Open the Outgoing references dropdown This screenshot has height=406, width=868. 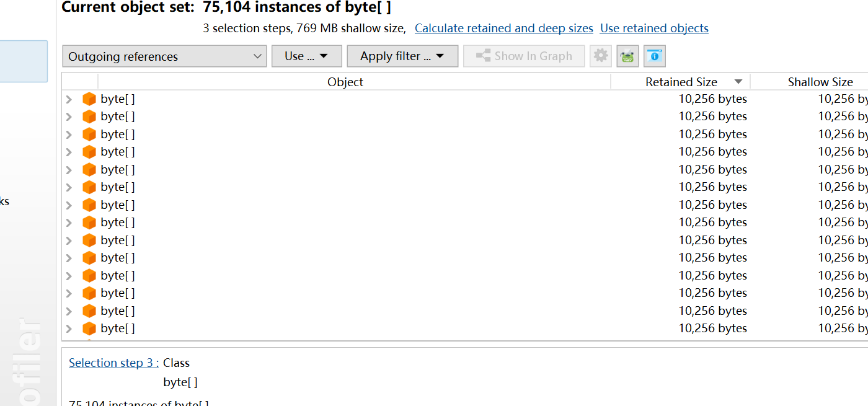coord(164,56)
